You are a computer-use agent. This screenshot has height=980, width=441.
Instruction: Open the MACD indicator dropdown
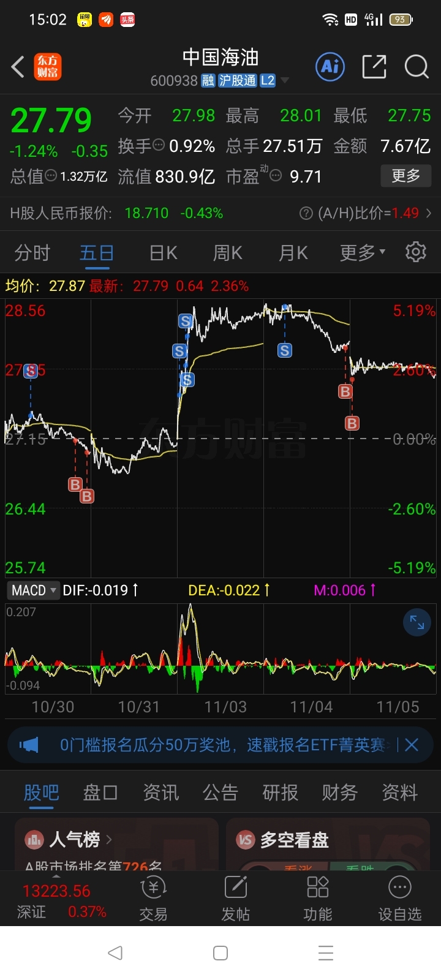coord(34,590)
